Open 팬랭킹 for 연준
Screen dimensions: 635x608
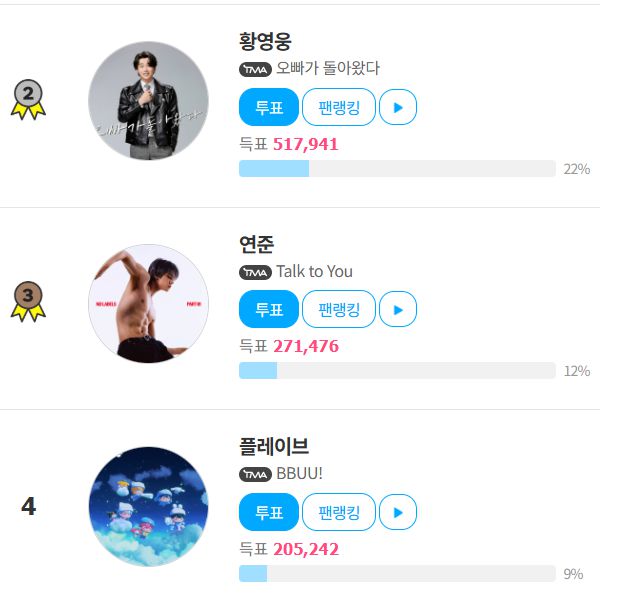point(338,309)
